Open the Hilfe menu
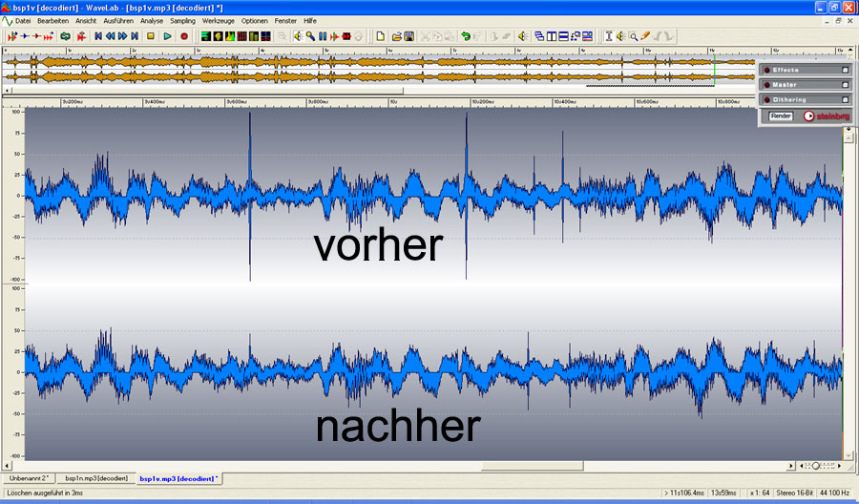This screenshot has height=504, width=859. pos(310,21)
